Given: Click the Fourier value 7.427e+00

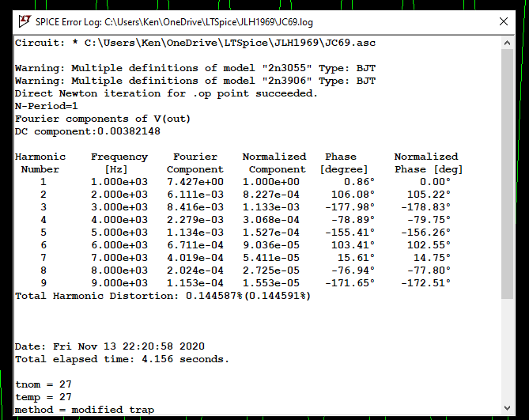Looking at the screenshot, I should 195,182.
